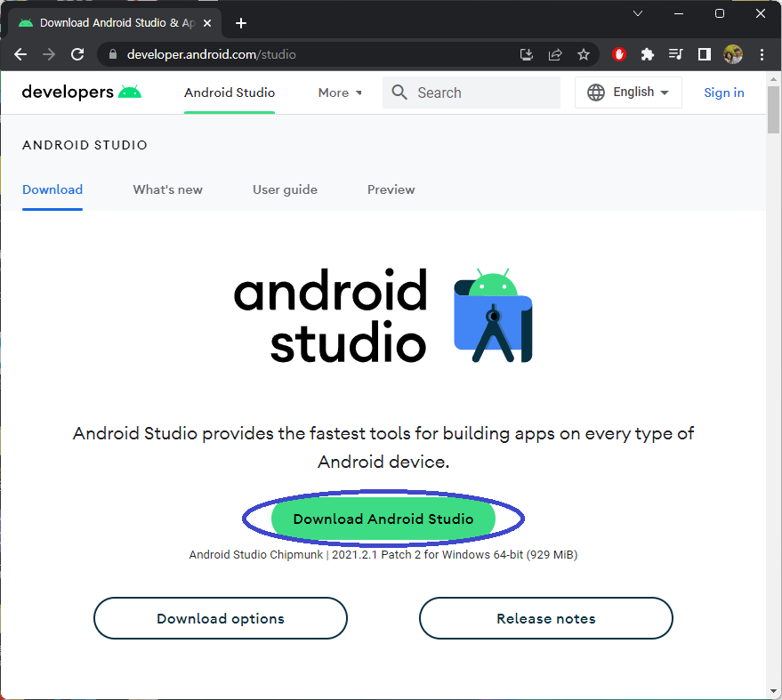Viewport: 782px width, 700px height.
Task: Open the red ad blocker extension
Action: pyautogui.click(x=619, y=54)
